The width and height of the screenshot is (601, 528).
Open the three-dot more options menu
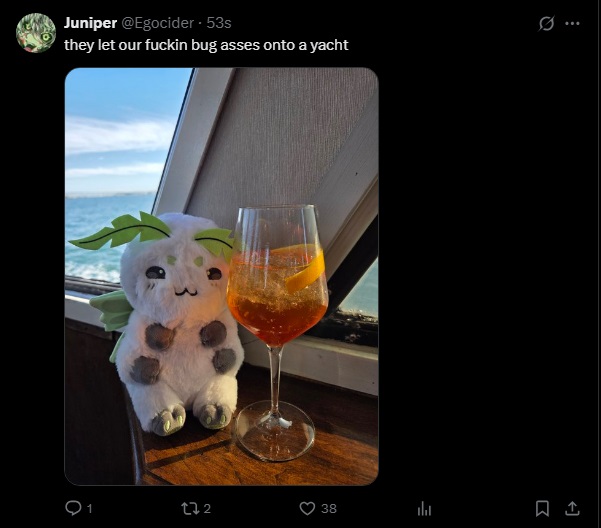click(x=572, y=23)
